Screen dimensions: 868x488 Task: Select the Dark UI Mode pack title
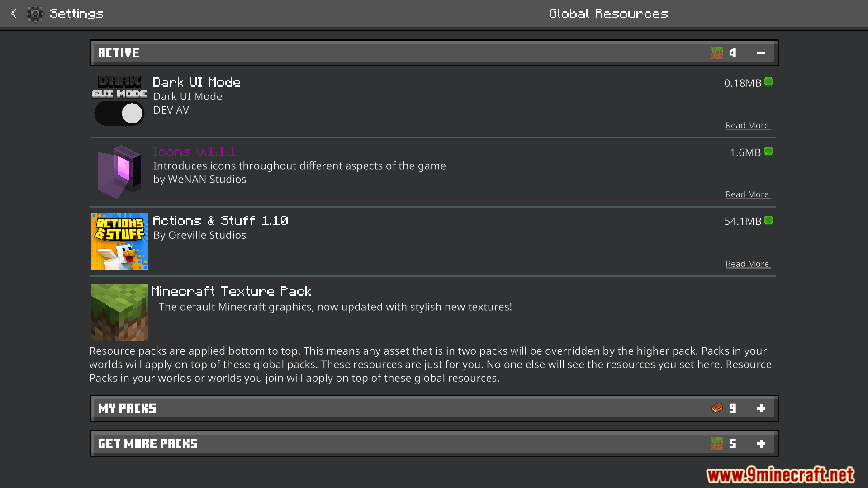[x=197, y=82]
